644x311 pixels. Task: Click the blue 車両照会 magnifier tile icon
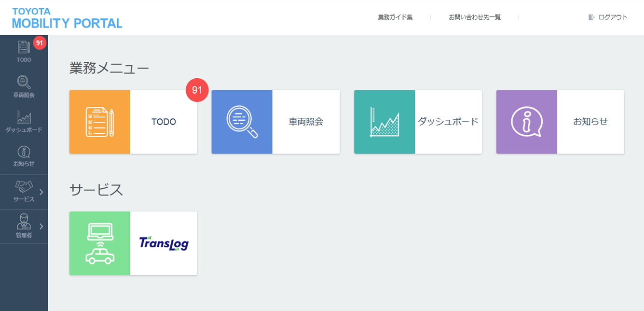click(242, 122)
